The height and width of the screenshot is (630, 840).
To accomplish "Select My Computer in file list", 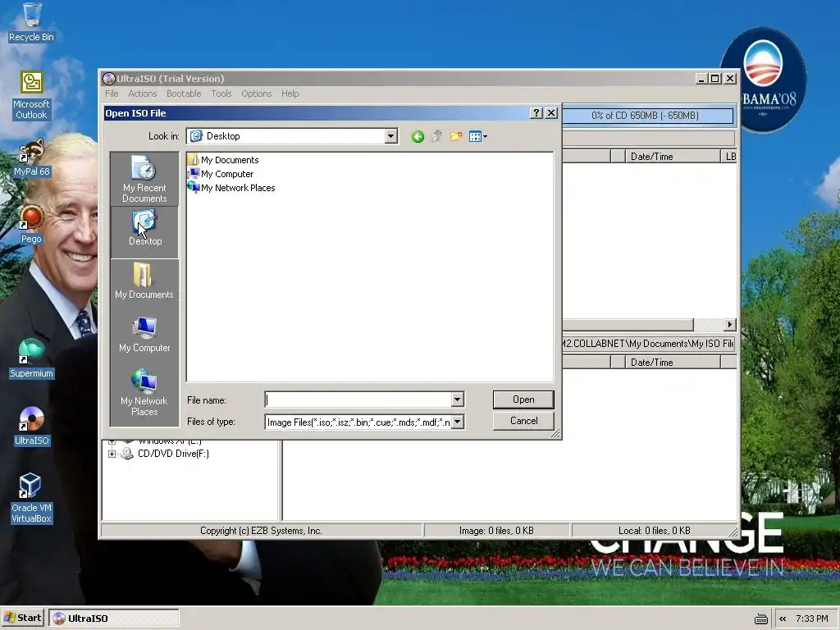I will [221, 174].
